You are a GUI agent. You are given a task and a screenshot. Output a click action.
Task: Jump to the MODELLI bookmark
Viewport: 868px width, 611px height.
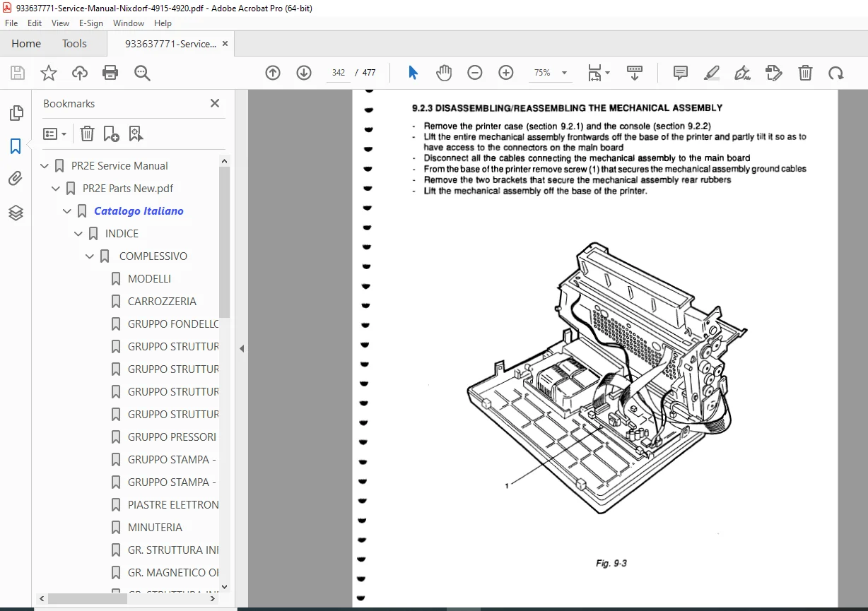click(x=149, y=279)
